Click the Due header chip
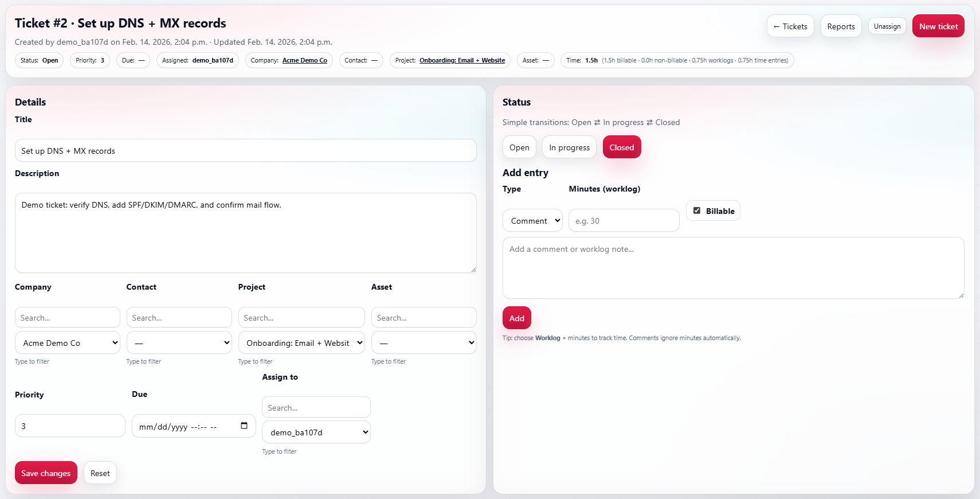Image resolution: width=980 pixels, height=499 pixels. coord(133,60)
